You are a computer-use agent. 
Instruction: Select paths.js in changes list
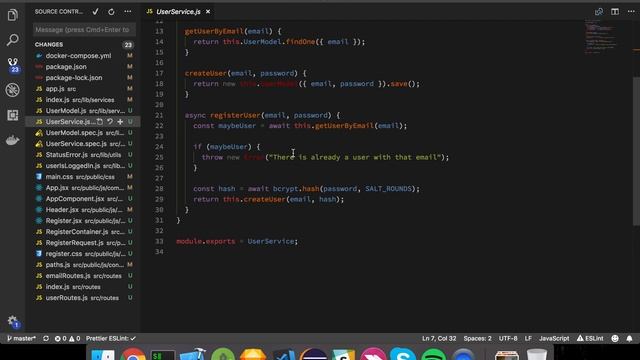(83, 265)
